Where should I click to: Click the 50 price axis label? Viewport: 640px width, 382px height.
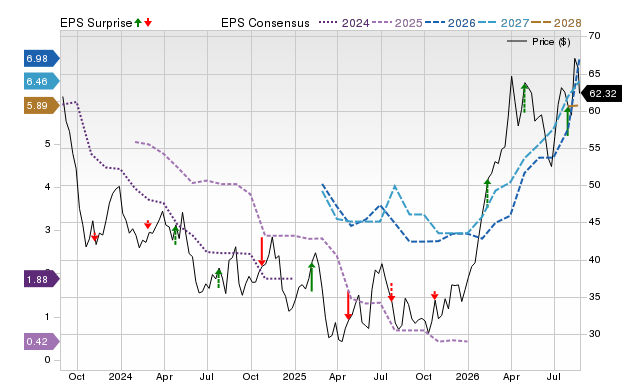[594, 185]
